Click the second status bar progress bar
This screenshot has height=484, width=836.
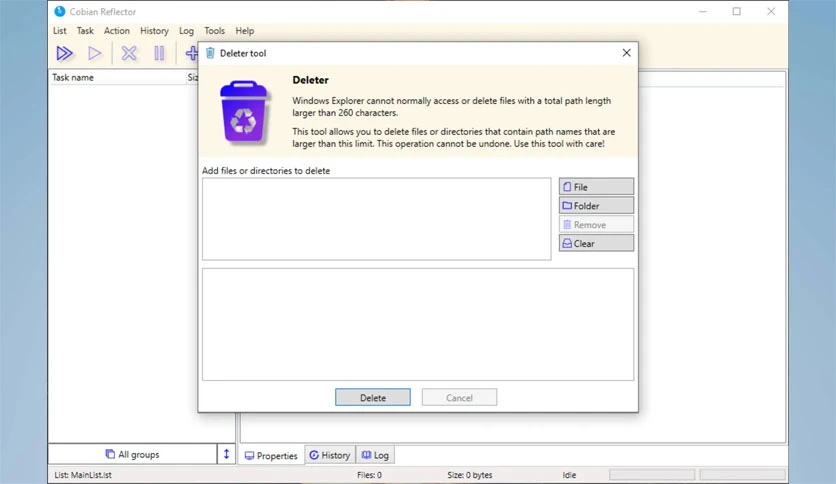coord(742,474)
